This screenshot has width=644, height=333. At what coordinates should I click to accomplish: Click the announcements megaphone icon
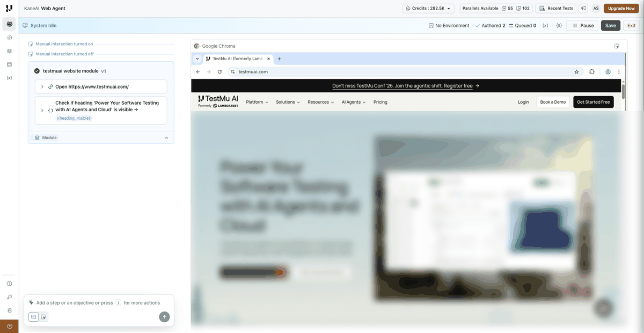583,9
